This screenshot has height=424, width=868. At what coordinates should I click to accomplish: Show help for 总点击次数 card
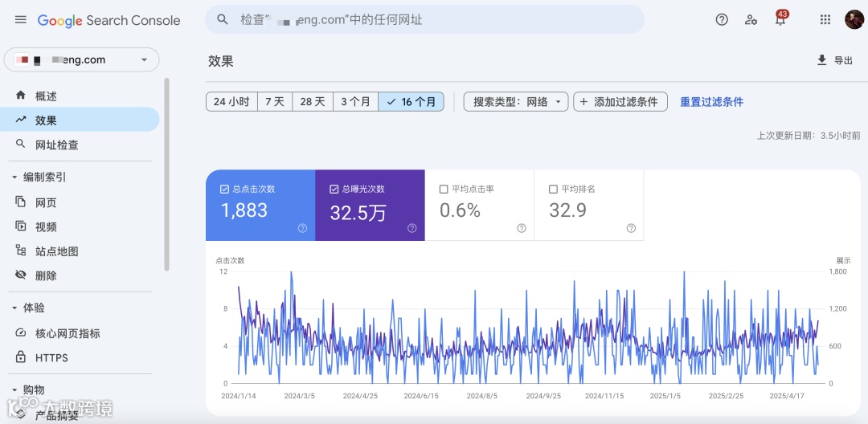[x=302, y=228]
